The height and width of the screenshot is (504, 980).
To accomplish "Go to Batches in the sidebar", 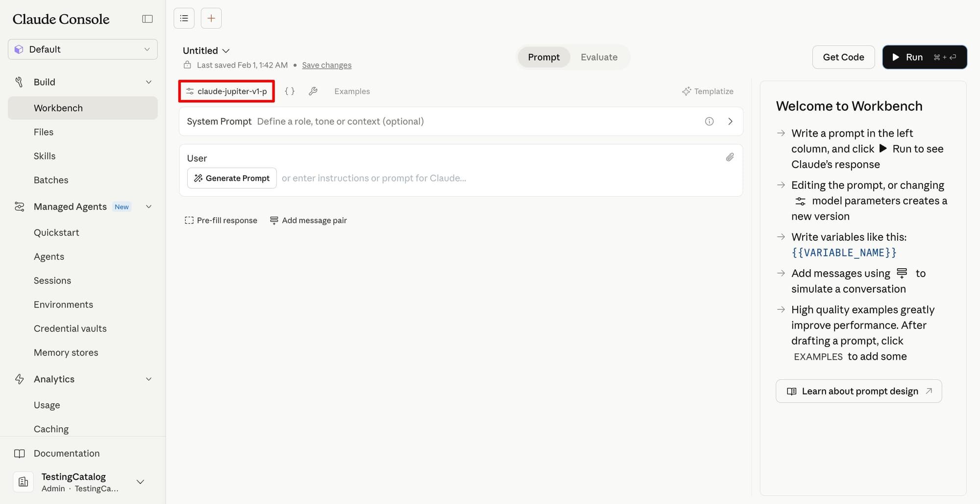I will tap(51, 180).
